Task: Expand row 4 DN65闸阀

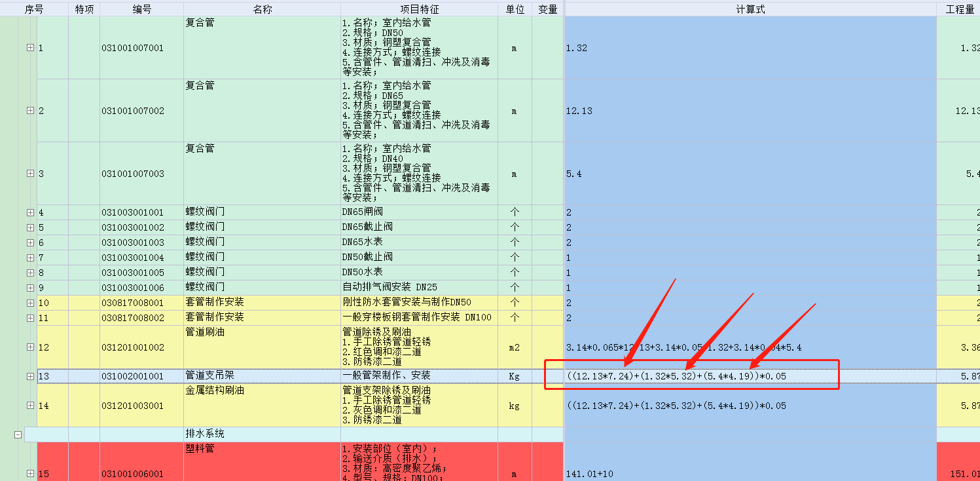Action: click(30, 212)
